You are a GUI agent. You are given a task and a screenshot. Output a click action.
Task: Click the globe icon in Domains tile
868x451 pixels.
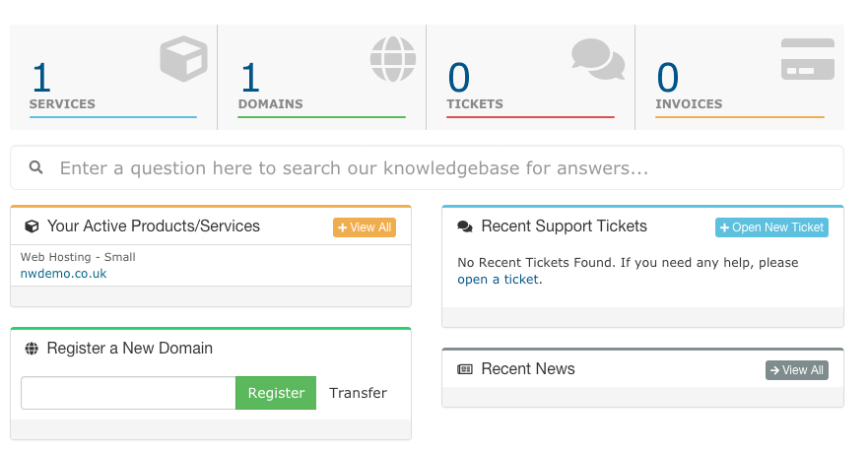[x=393, y=59]
